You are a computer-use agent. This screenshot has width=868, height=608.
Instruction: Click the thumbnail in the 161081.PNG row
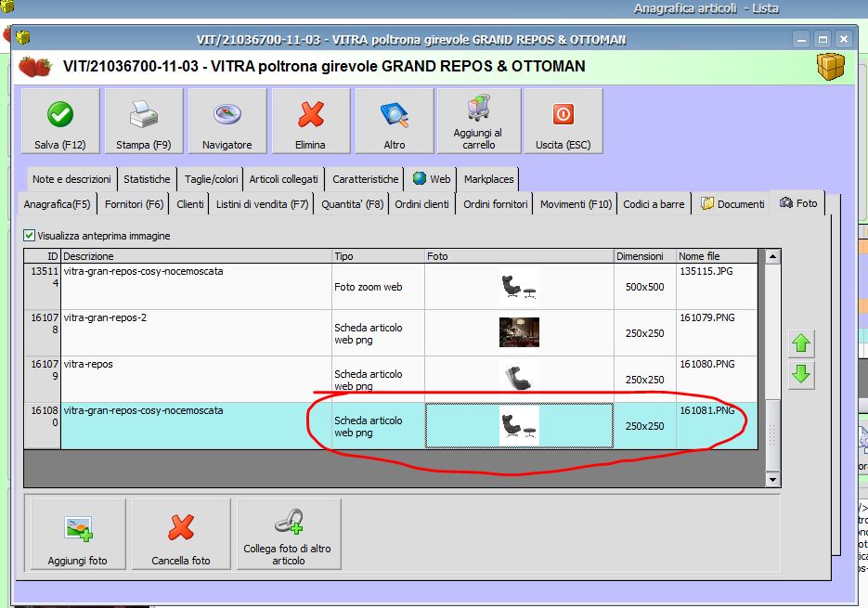[519, 425]
